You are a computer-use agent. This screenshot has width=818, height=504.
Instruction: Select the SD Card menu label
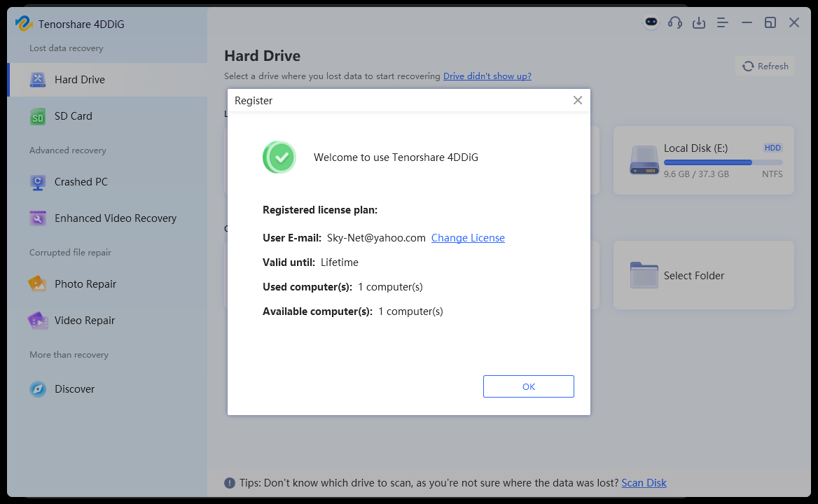(74, 116)
